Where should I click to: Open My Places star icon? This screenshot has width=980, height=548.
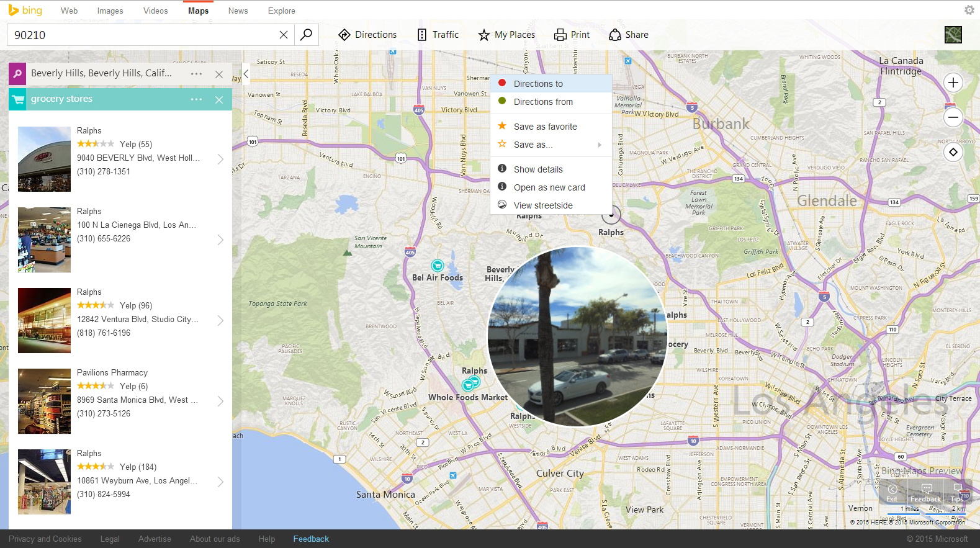pyautogui.click(x=484, y=35)
